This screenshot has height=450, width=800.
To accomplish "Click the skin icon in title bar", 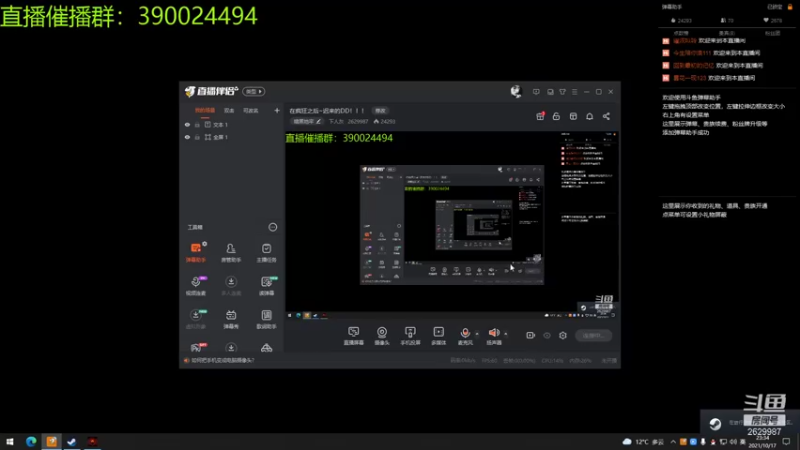I will click(x=562, y=92).
